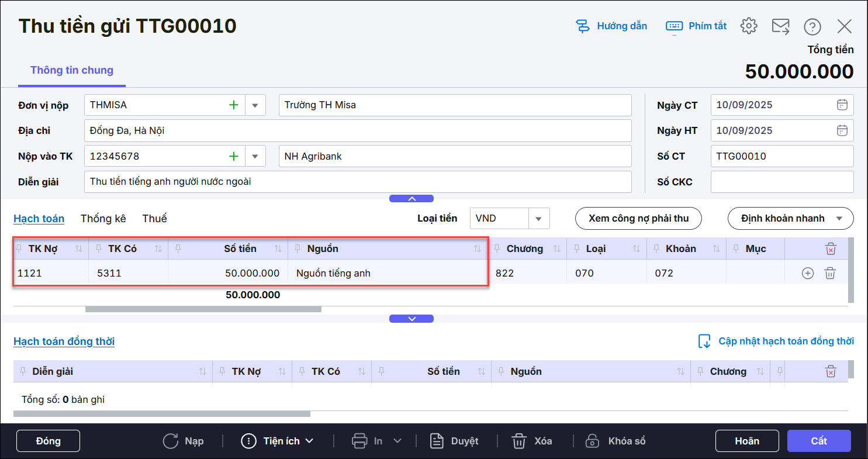This screenshot has height=459, width=868.
Task: Click green plus beside THMISA
Action: [x=233, y=105]
